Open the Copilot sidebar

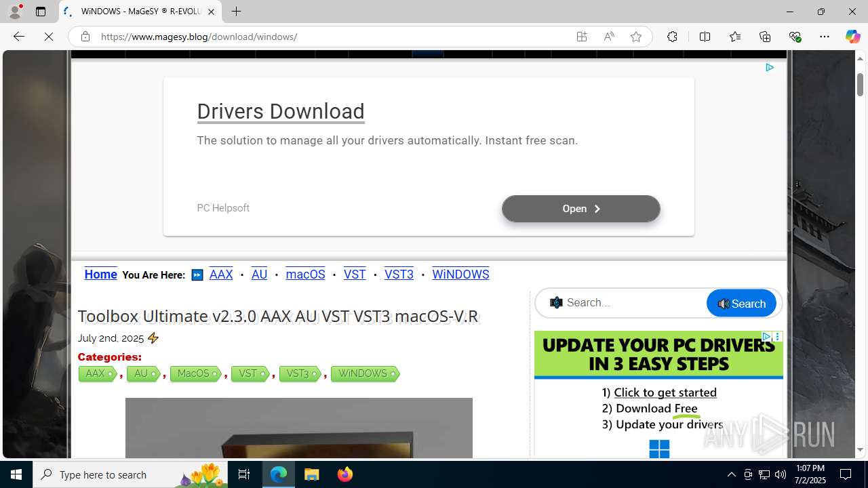pos(852,37)
